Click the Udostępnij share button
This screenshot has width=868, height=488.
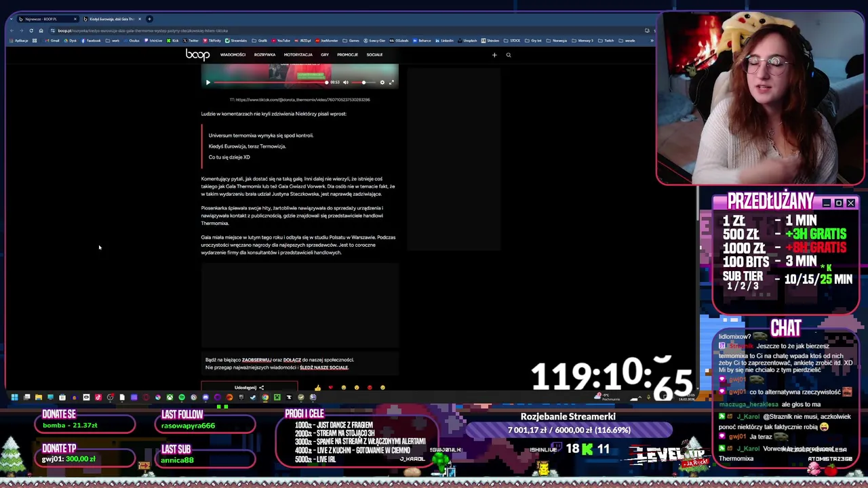[249, 388]
